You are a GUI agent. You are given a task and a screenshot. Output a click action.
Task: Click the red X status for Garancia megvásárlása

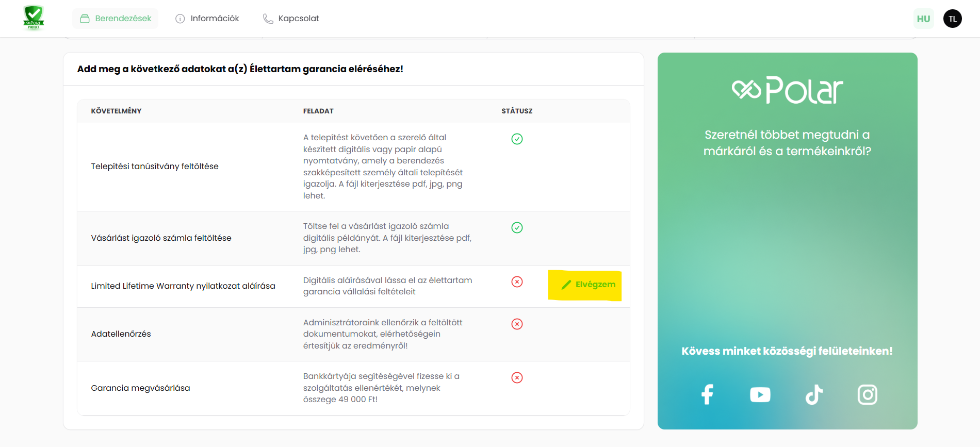click(x=517, y=377)
